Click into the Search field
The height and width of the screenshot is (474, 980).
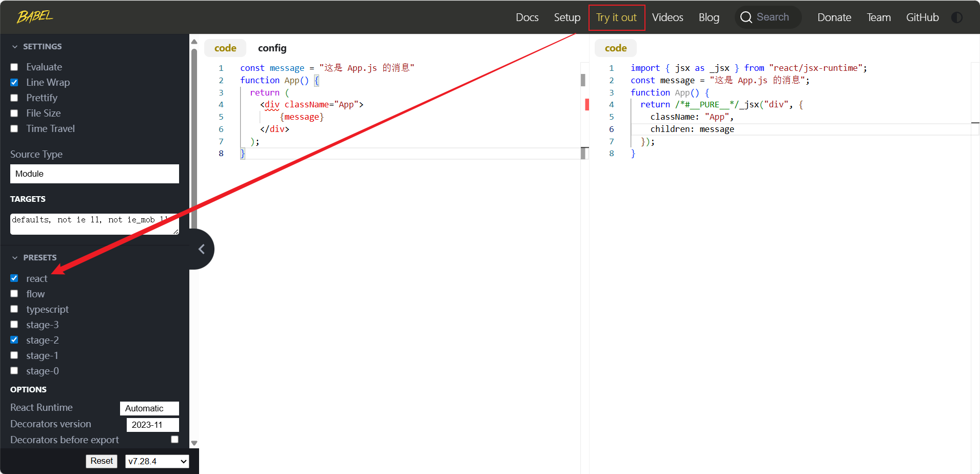click(768, 17)
